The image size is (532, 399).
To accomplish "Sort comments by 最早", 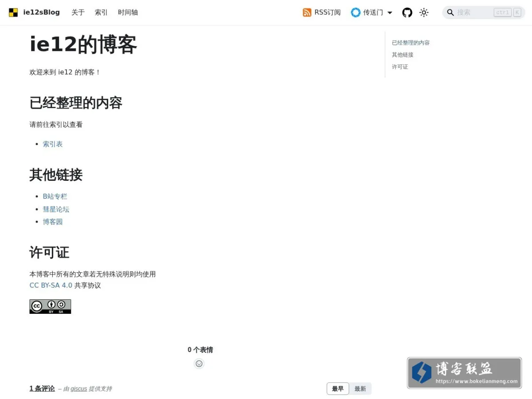I will (x=338, y=389).
